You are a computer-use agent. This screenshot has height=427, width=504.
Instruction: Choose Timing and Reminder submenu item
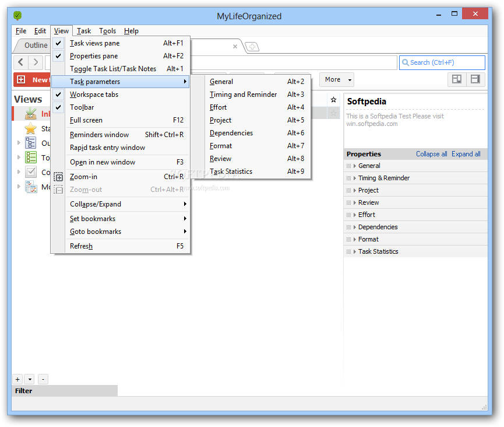coord(251,94)
